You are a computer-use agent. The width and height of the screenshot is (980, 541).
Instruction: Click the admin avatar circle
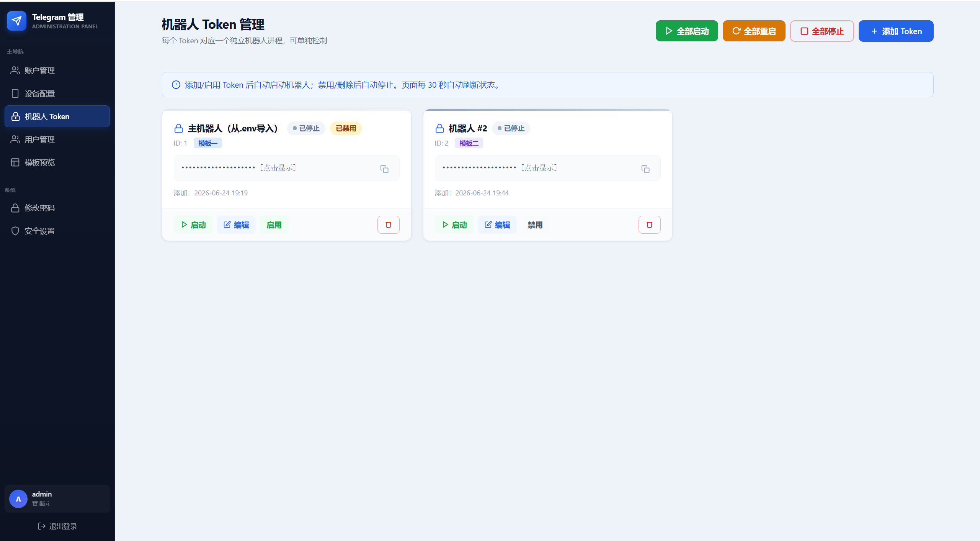[x=18, y=499]
